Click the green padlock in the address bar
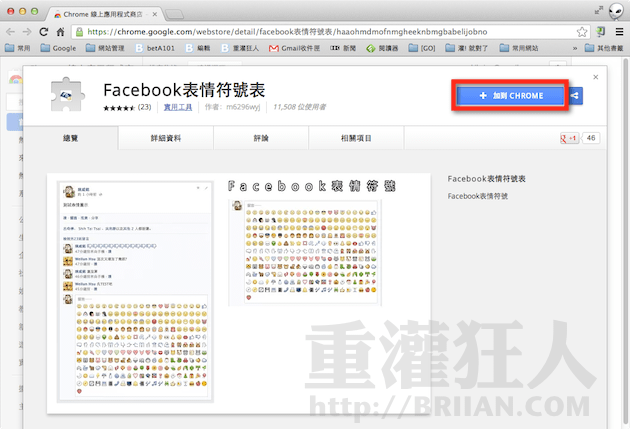 (80, 32)
